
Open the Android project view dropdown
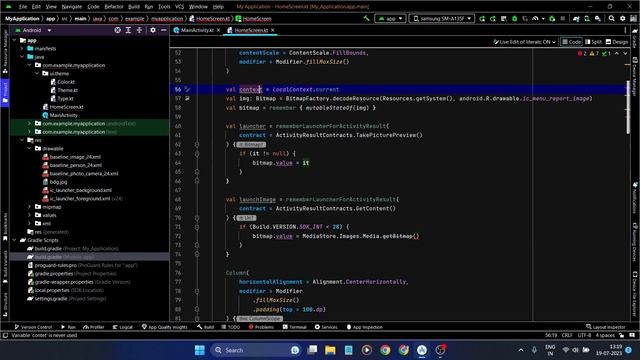[33, 30]
